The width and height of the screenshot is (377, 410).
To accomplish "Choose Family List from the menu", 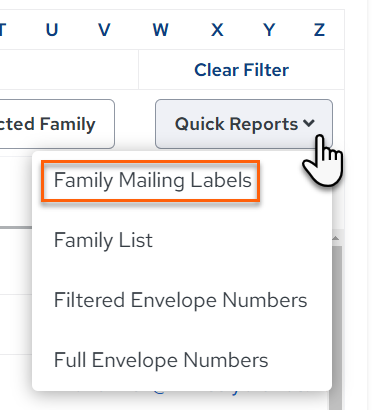I will pos(103,240).
